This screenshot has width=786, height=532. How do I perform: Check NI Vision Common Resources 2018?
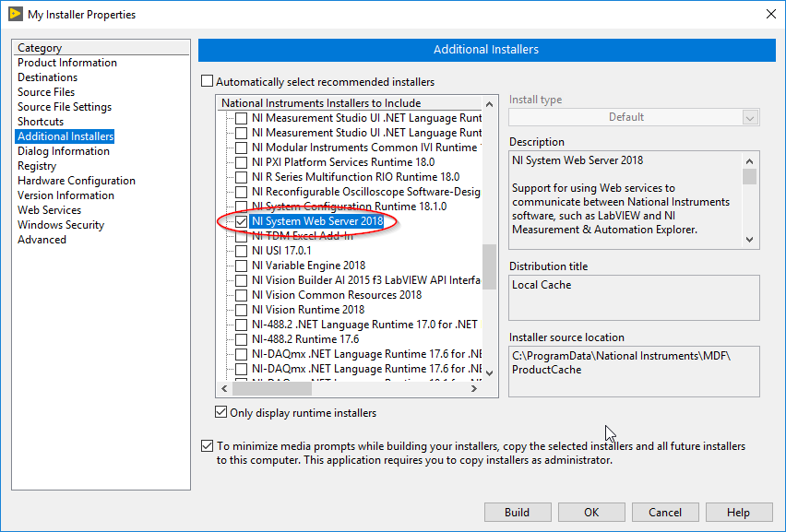[241, 296]
